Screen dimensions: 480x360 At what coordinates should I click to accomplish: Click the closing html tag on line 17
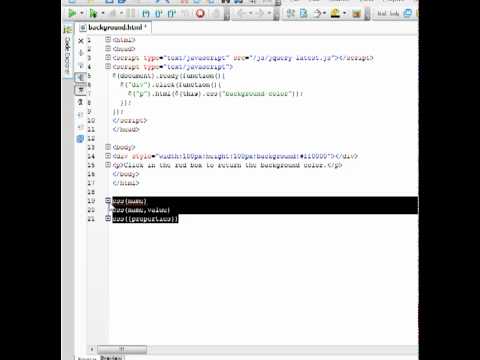(x=126, y=183)
